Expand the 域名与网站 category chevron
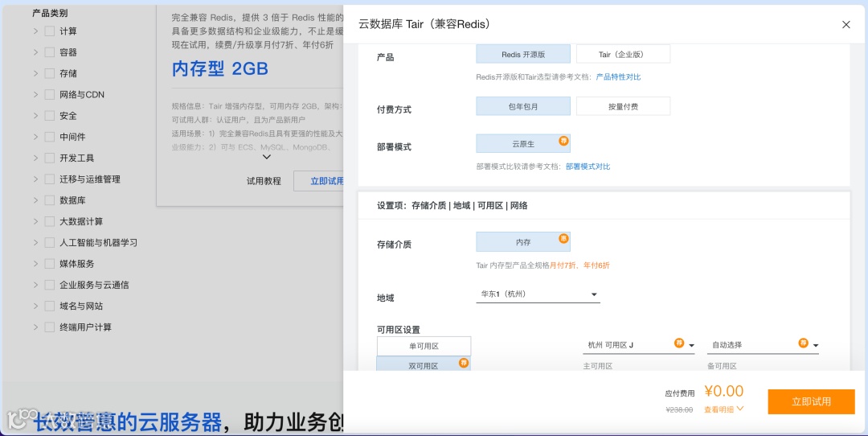The height and width of the screenshot is (436, 868). (35, 306)
